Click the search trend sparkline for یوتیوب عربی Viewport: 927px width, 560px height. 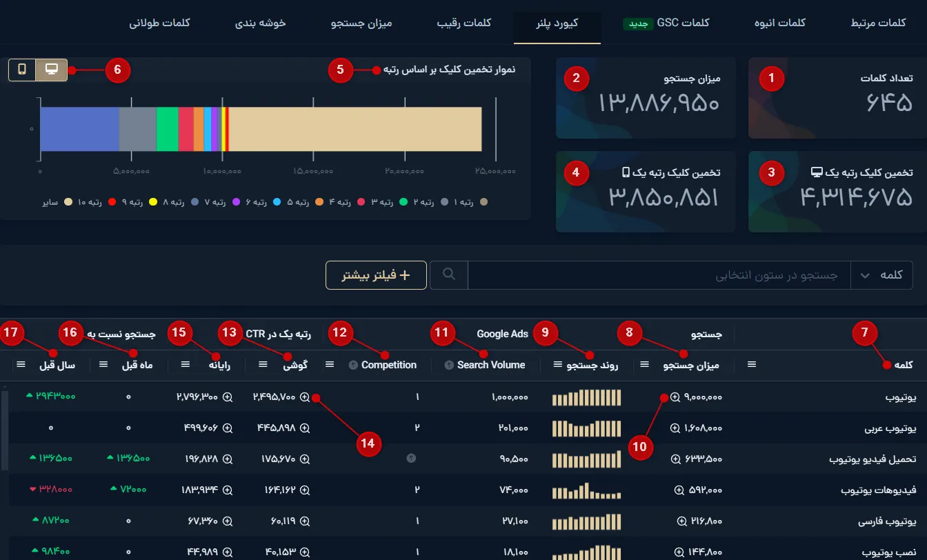tap(587, 428)
